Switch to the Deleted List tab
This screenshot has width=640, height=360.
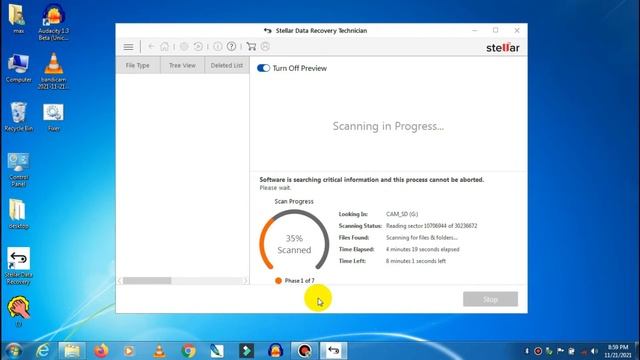tap(227, 65)
